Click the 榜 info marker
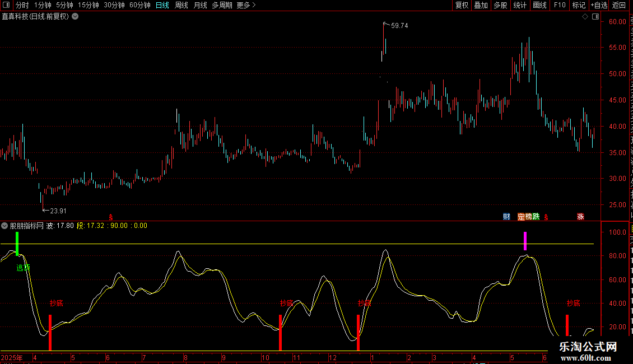Screen dimensions: 633x364 [528, 217]
